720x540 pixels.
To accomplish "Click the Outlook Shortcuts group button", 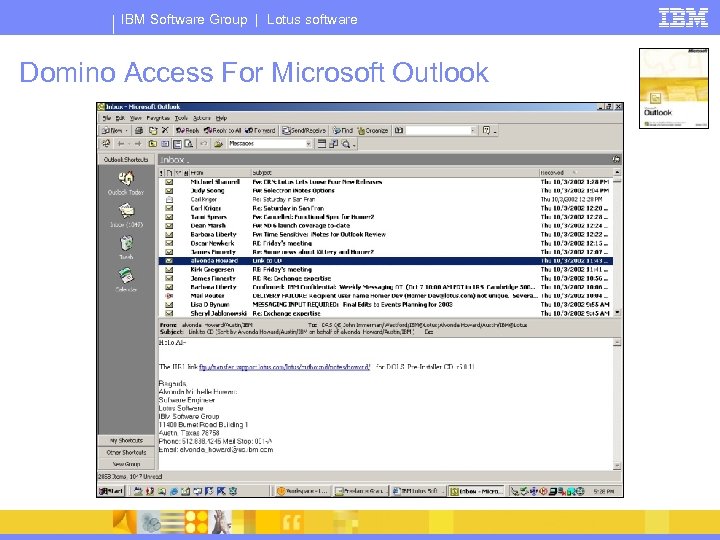I will point(126,159).
